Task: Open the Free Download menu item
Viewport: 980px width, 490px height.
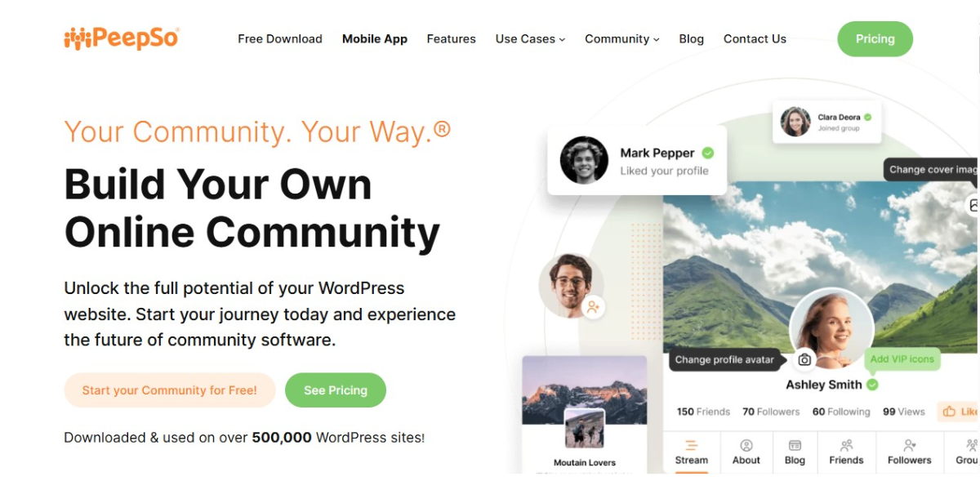Action: click(x=280, y=38)
